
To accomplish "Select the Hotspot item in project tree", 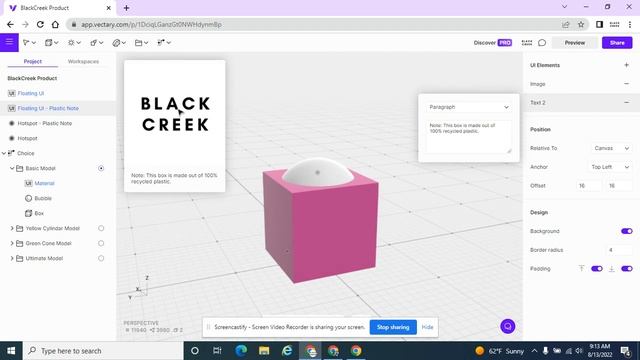I will (x=27, y=138).
